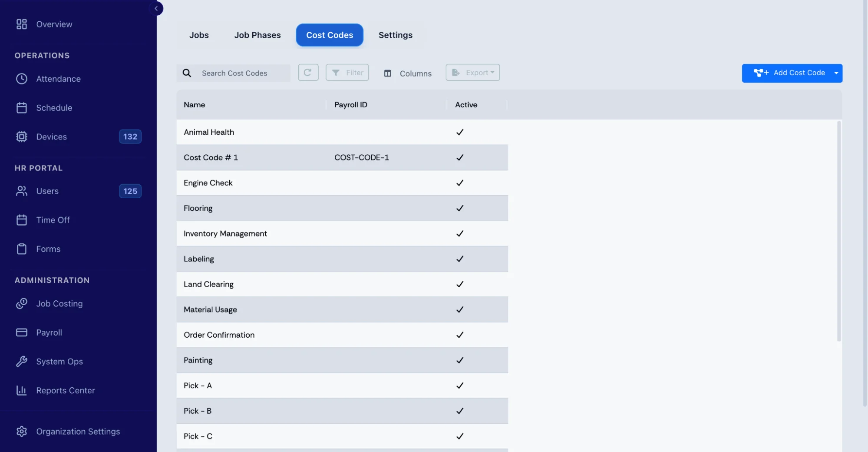Toggle Active check for Flooring
The height and width of the screenshot is (452, 868).
(x=460, y=208)
